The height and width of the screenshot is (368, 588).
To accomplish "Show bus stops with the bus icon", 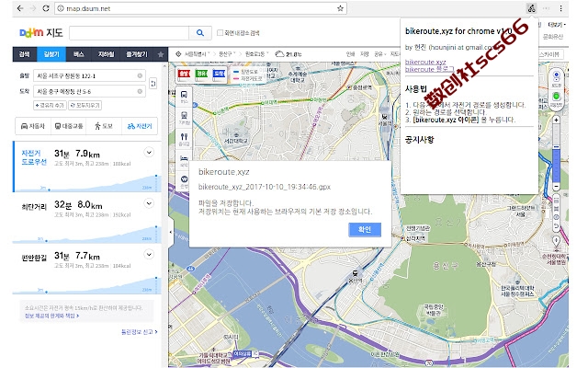I will coord(184,97).
